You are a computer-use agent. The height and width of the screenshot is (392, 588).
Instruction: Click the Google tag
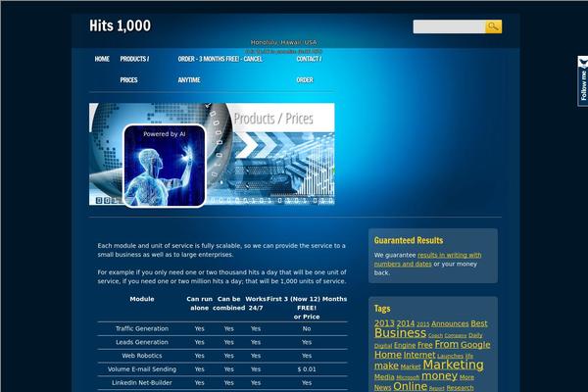tap(475, 345)
